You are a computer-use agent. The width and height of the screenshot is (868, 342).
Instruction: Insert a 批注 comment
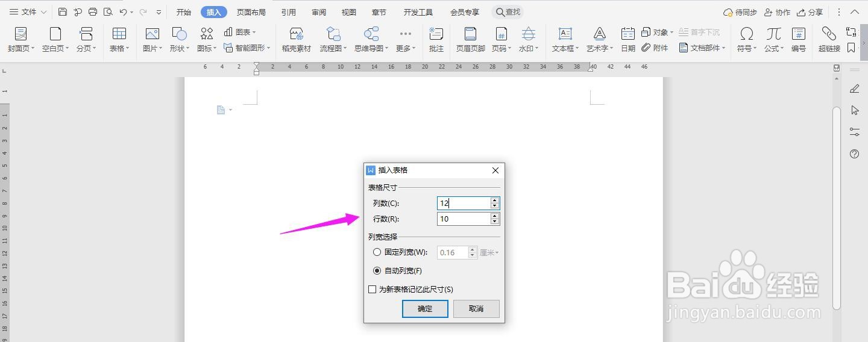point(436,40)
